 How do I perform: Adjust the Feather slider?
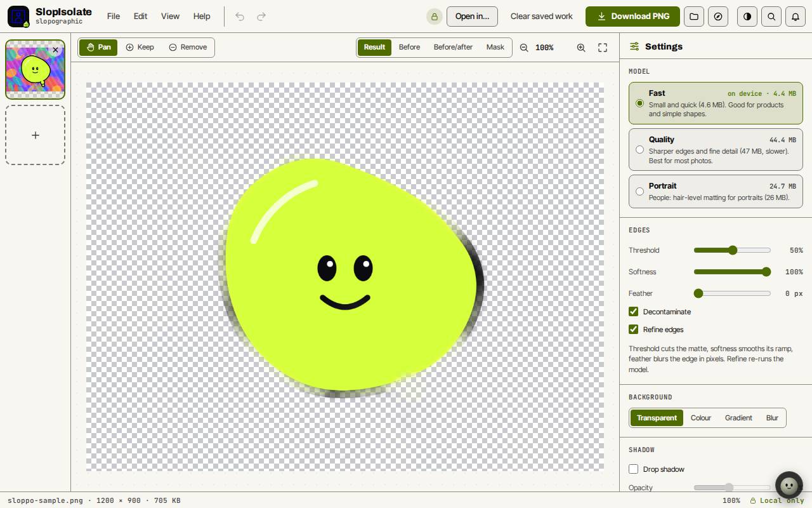(x=732, y=293)
